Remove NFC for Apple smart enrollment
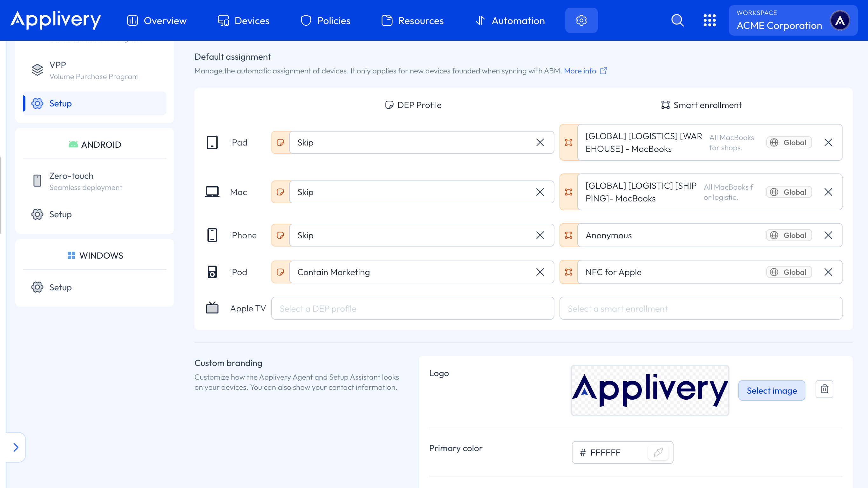 [x=828, y=272]
